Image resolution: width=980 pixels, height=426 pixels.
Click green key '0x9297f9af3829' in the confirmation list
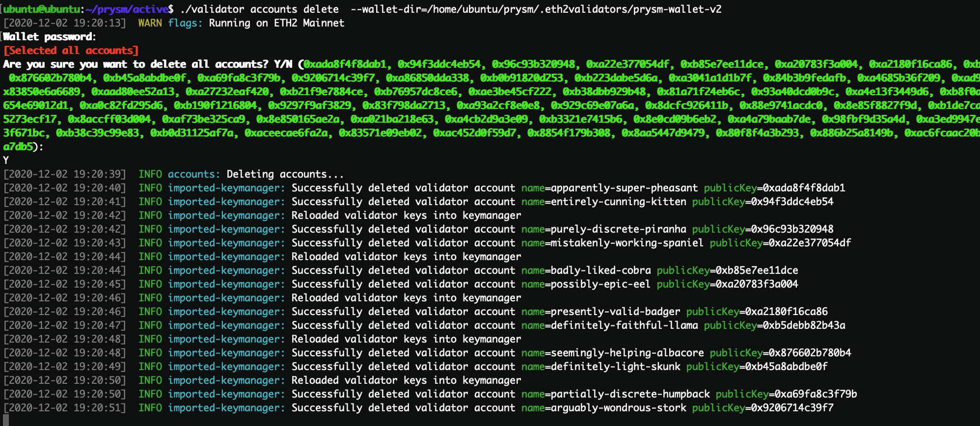309,106
